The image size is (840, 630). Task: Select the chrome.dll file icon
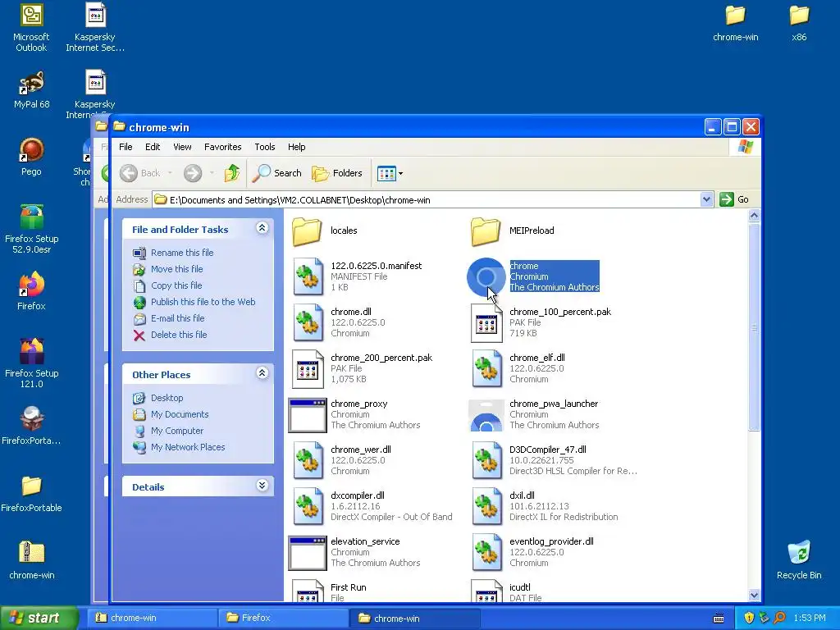pos(308,322)
